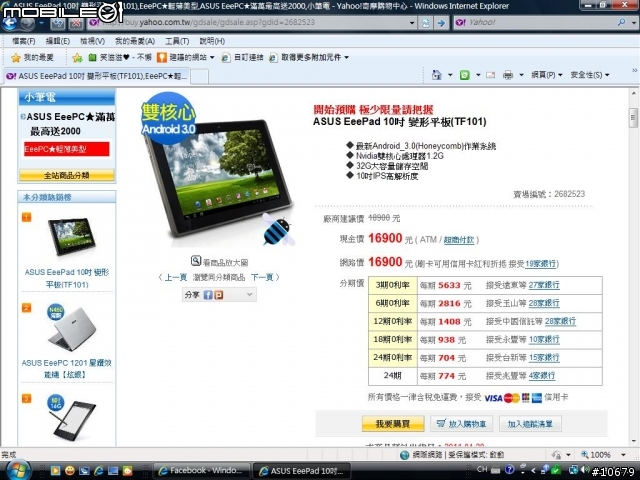
Task: Expand print options arrow next to printer
Action: pos(521,75)
